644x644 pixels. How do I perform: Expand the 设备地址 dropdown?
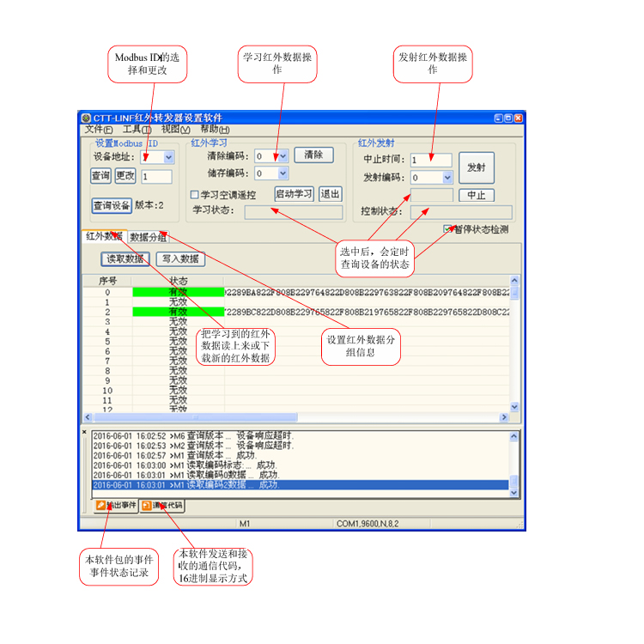[x=168, y=157]
